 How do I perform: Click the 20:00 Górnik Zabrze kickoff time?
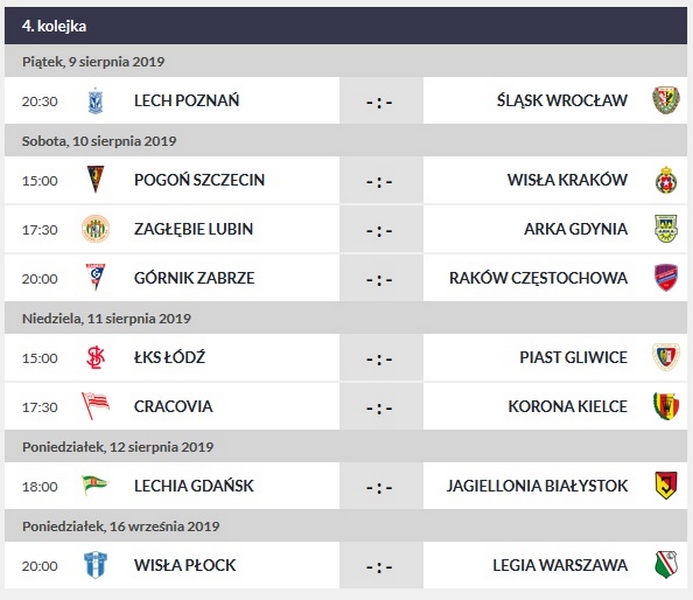coord(40,278)
